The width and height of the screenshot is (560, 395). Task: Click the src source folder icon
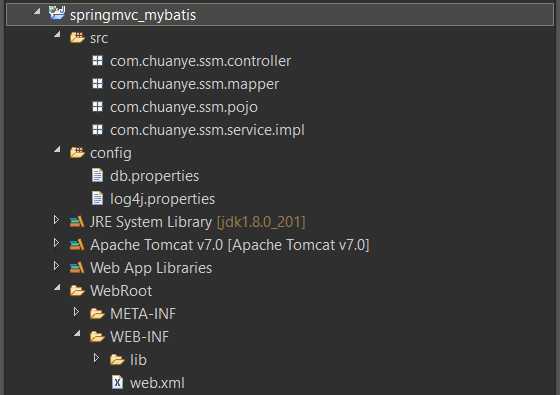77,38
